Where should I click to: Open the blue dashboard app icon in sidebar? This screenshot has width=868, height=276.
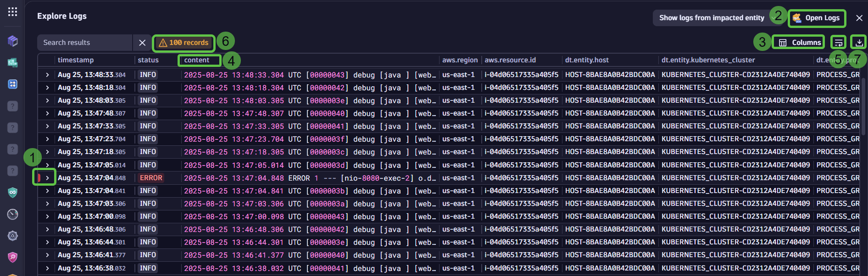click(x=13, y=84)
